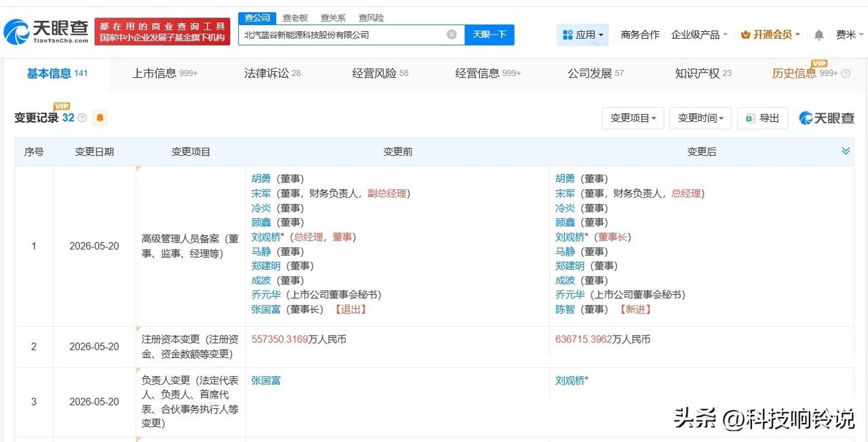Click the 变更后 column header
The image size is (868, 442).
click(701, 152)
